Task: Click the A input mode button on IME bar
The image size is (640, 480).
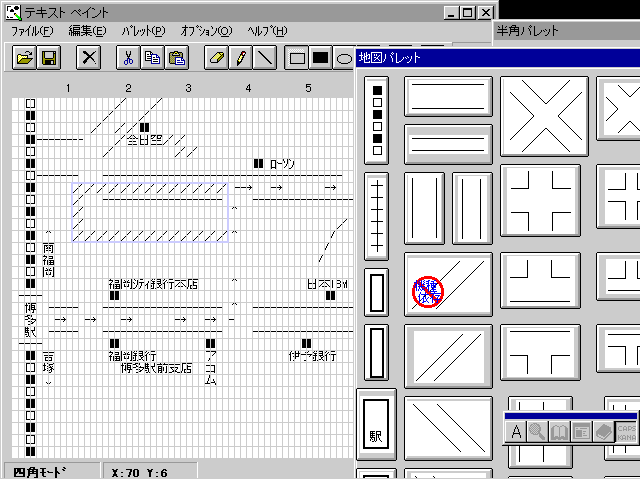Action: point(516,431)
